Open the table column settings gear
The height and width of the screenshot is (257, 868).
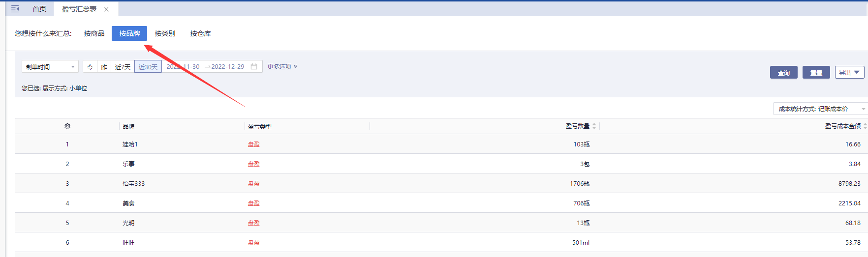click(x=67, y=126)
